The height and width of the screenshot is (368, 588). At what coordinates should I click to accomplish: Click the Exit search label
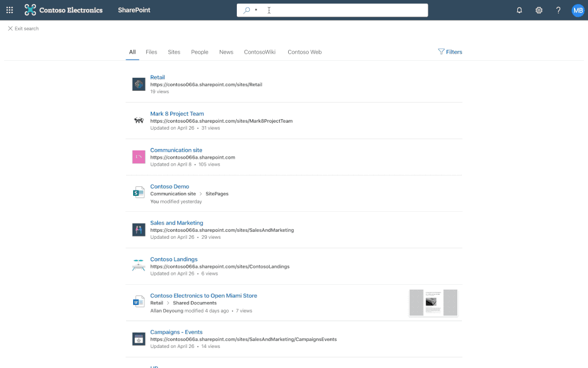coord(27,28)
